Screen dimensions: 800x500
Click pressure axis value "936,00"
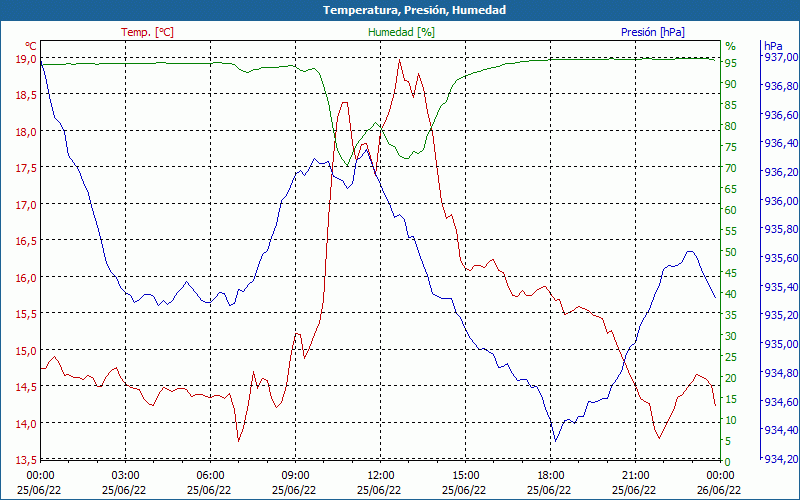781,201
